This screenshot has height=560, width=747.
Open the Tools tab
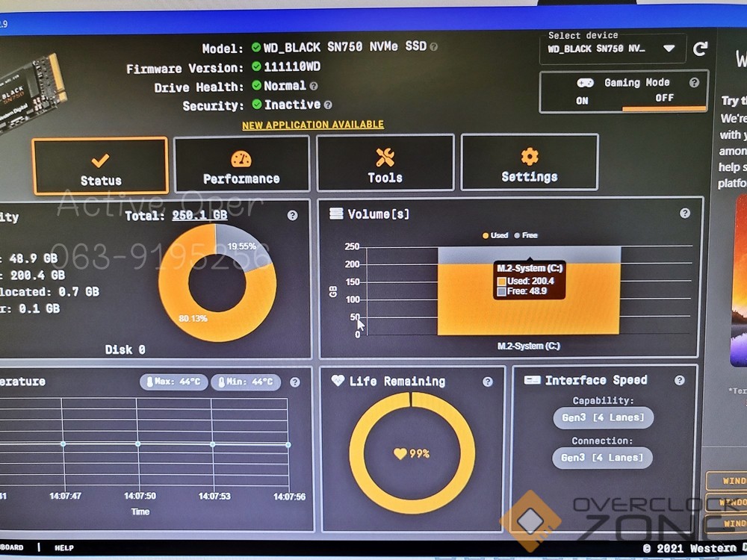pyautogui.click(x=385, y=163)
